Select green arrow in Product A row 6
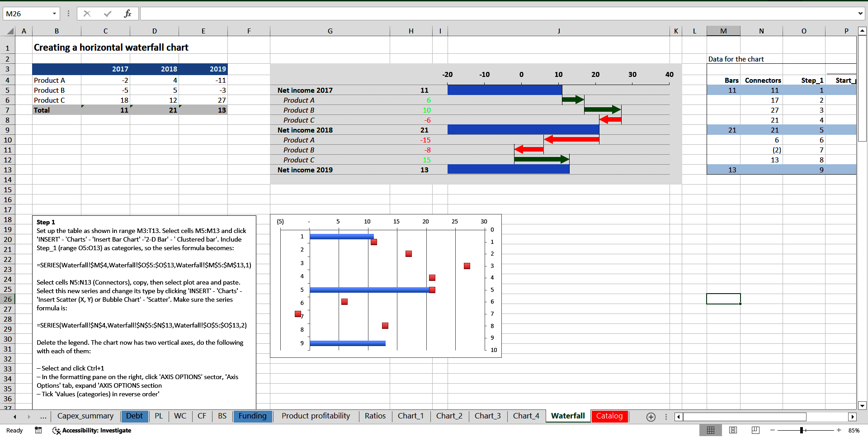Screen dimensions: 868x437 tap(573, 100)
